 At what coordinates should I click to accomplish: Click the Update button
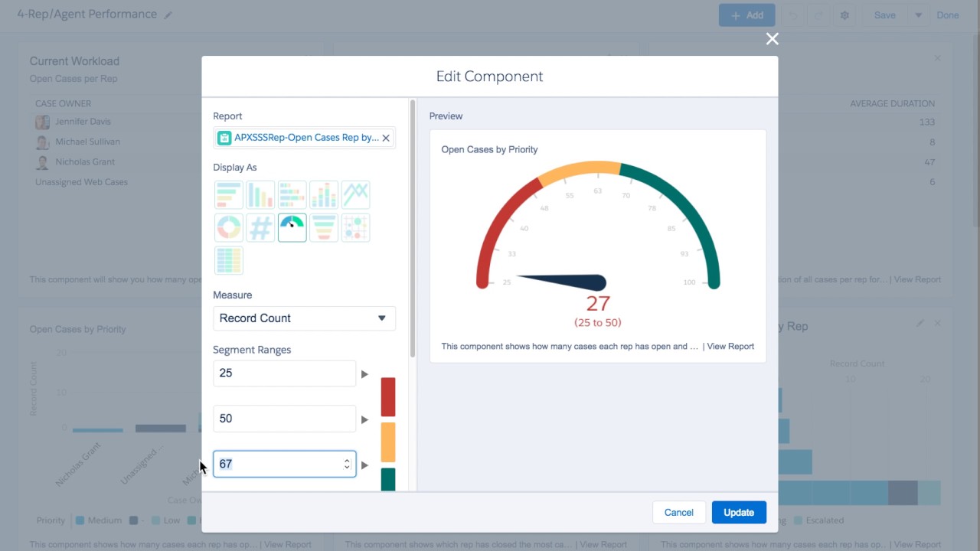(739, 513)
